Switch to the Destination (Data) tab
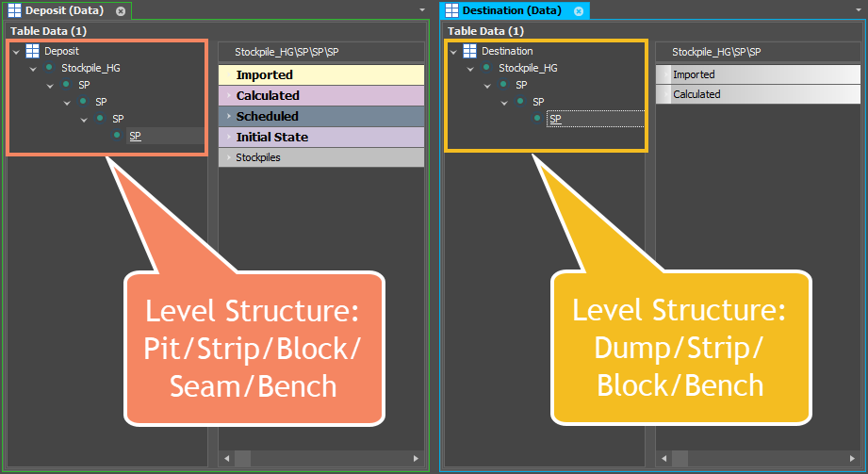This screenshot has width=868, height=474. click(x=512, y=10)
